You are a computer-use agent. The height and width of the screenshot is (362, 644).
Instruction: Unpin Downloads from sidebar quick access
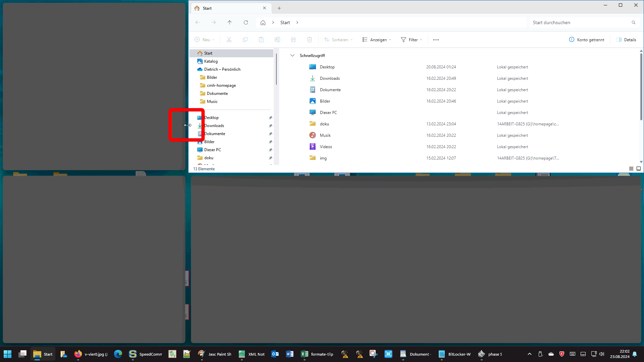point(270,126)
